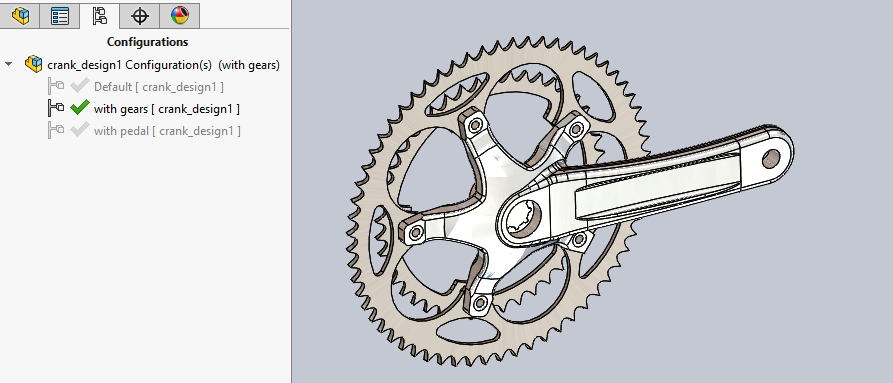893x383 pixels.
Task: Click the green checkmark for with gears
Action: click(80, 107)
